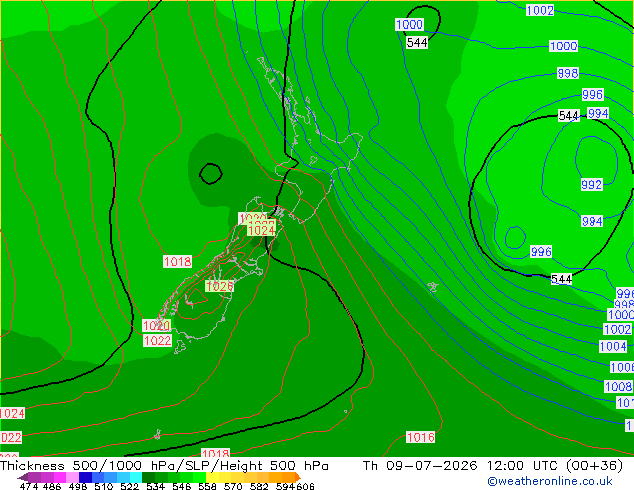634x490 pixels.
Task: Click the blue 1008 isobar label
Action: coord(618,387)
